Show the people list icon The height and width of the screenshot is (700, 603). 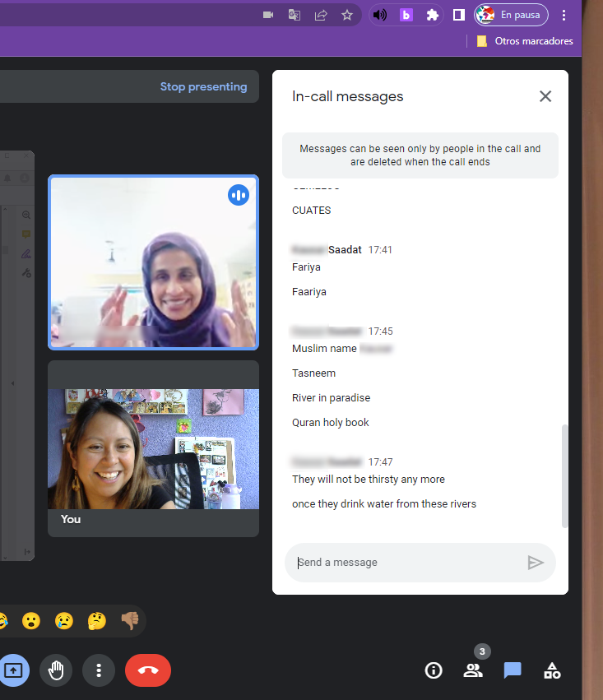click(473, 670)
